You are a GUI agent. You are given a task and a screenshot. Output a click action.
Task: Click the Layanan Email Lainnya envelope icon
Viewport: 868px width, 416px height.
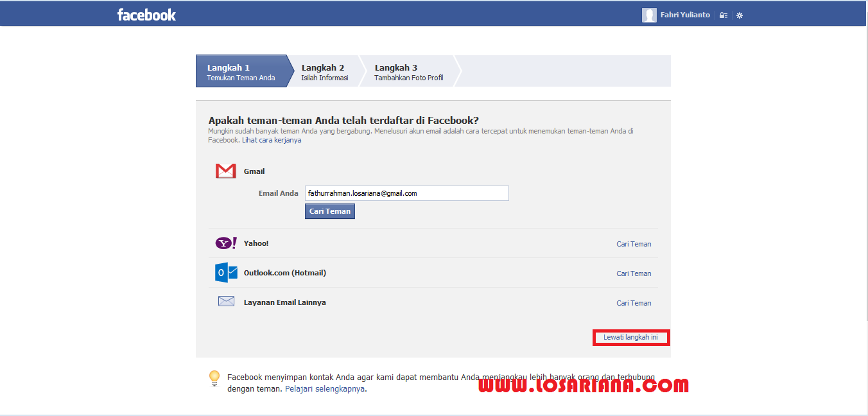coord(226,301)
